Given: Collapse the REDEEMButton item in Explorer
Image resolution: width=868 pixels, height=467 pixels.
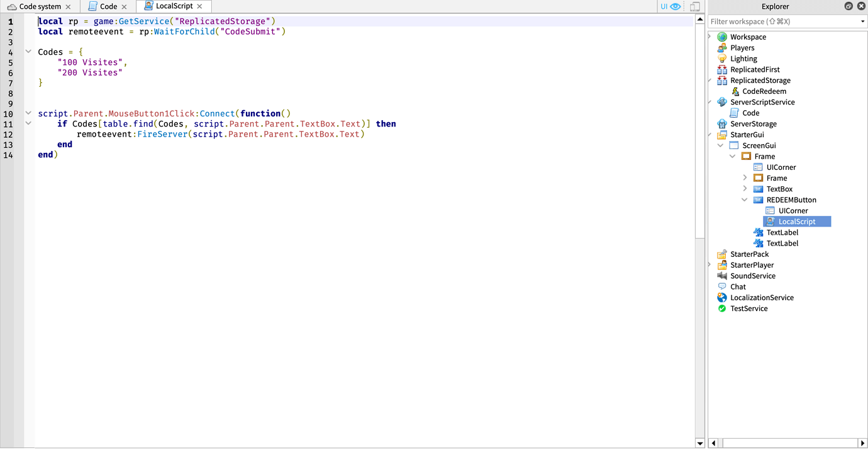Looking at the screenshot, I should pyautogui.click(x=745, y=200).
